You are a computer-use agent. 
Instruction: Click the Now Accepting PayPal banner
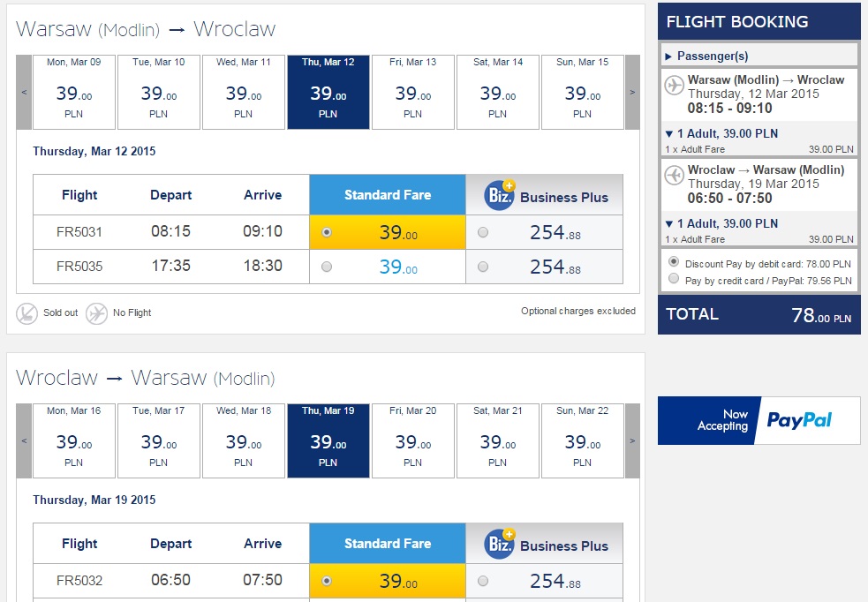click(759, 420)
